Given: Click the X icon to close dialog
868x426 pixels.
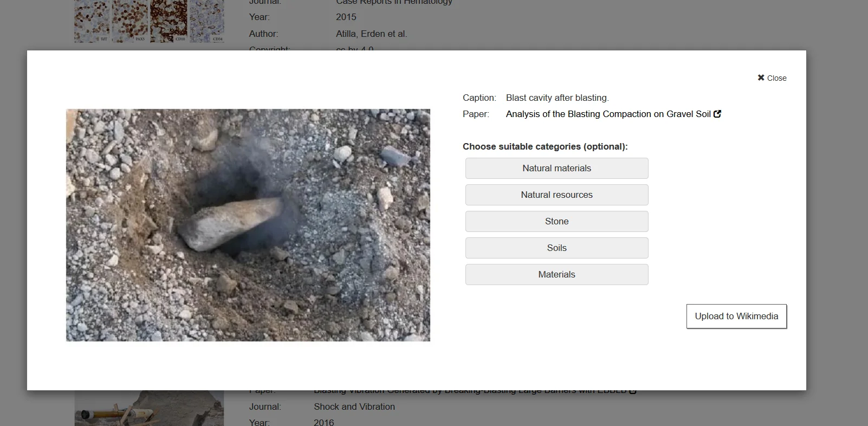Looking at the screenshot, I should 761,78.
